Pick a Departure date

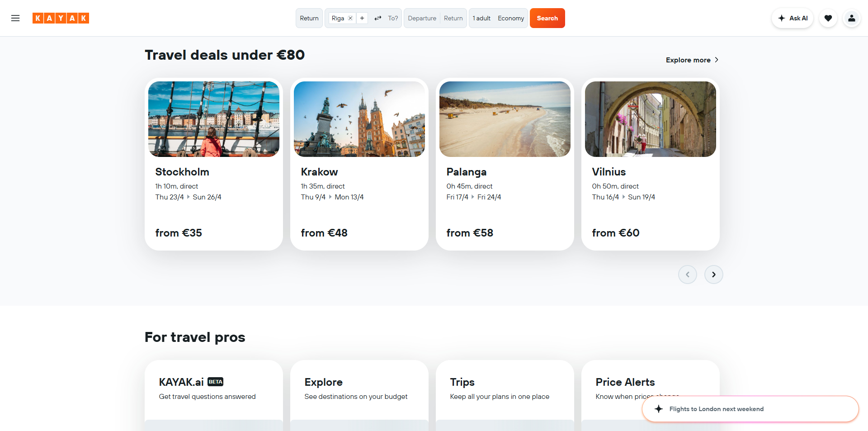pos(422,18)
